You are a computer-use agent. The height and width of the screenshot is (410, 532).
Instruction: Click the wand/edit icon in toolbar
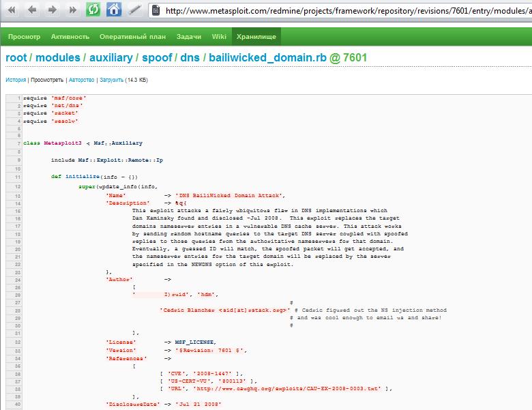pos(134,10)
